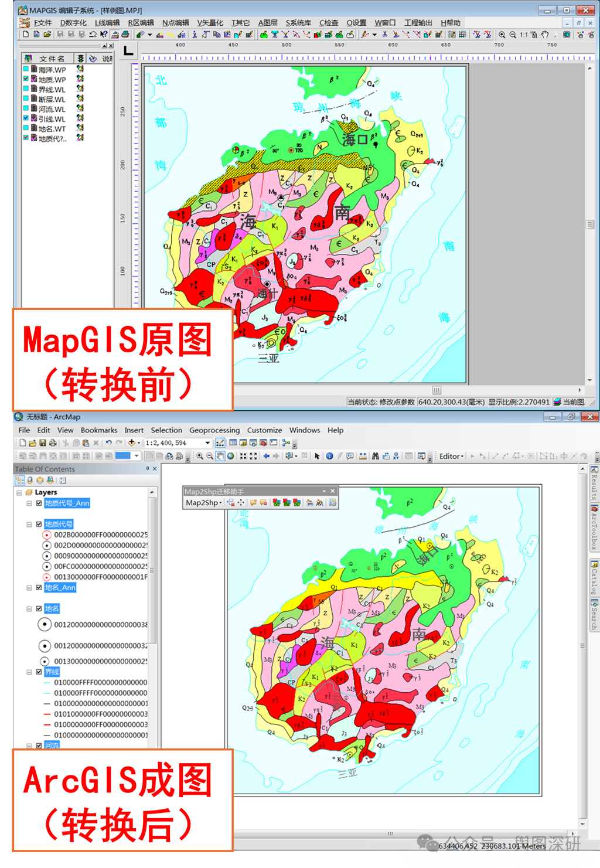Click the Print icon in MAPGIS toolbar
This screenshot has height=868, width=600.
click(125, 35)
